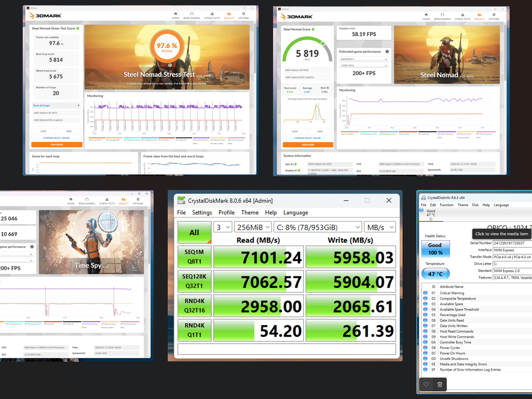Open the Profile menu in CrystalDiskMark
532x399 pixels.
click(x=226, y=212)
